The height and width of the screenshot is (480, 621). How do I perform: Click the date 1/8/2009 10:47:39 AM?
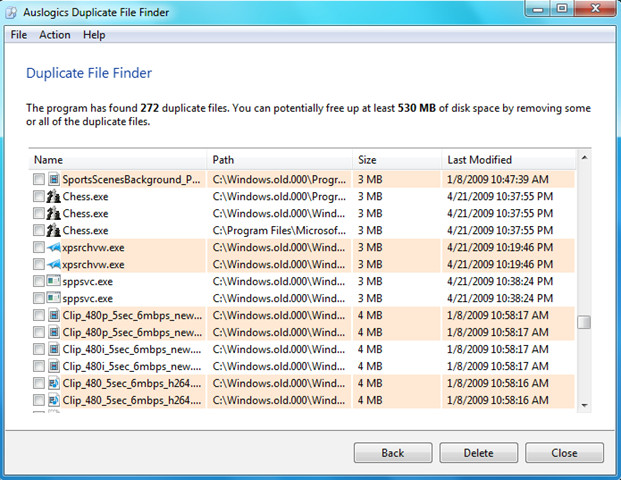click(x=498, y=179)
